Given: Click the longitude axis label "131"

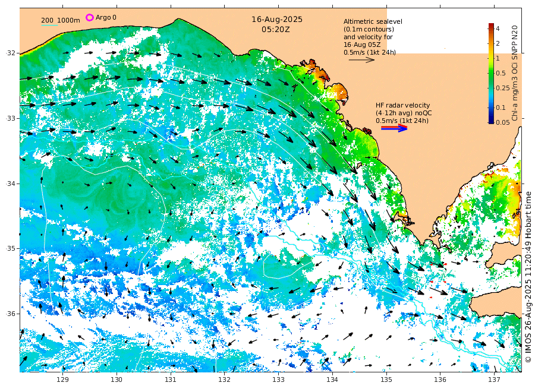Looking at the screenshot, I should click(x=171, y=379).
